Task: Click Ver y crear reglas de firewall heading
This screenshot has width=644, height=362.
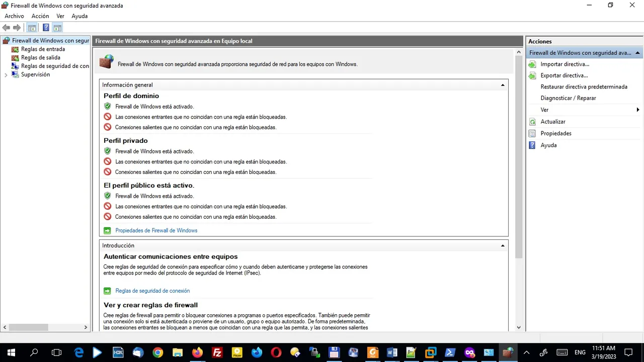Action: click(x=150, y=305)
